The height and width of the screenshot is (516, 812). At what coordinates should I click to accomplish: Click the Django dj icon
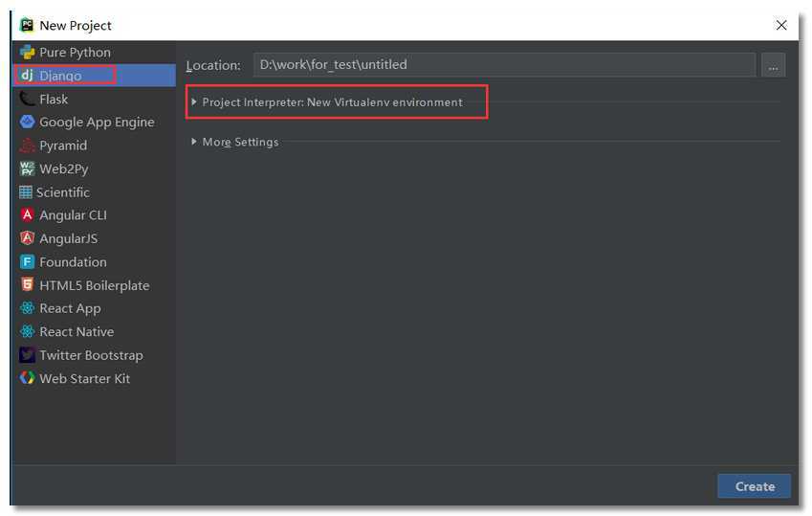[x=27, y=76]
